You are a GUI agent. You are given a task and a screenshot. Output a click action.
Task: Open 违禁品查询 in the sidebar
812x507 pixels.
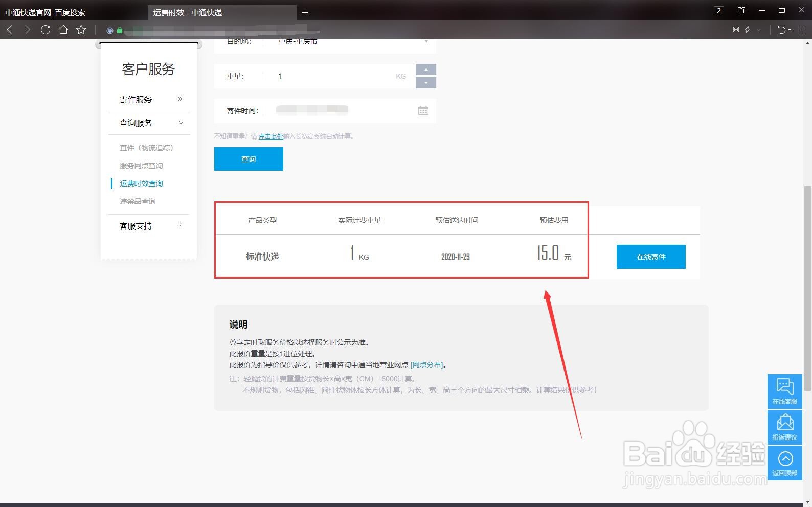(138, 201)
